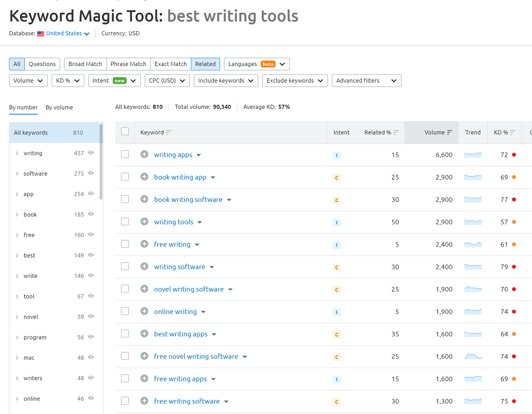This screenshot has width=532, height=414.
Task: Open the Volume filter dropdown
Action: tap(28, 81)
